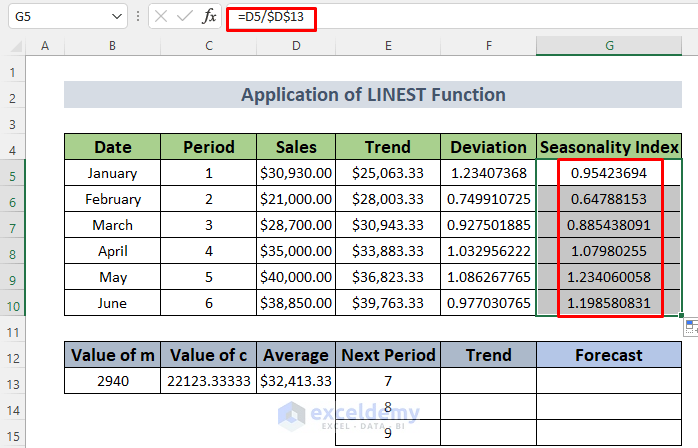Image resolution: width=698 pixels, height=448 pixels.
Task: Open the Insert Function fx icon
Action: click(x=209, y=16)
